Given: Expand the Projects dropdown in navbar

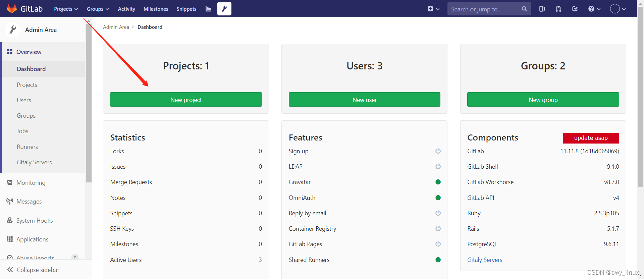Looking at the screenshot, I should click(66, 9).
